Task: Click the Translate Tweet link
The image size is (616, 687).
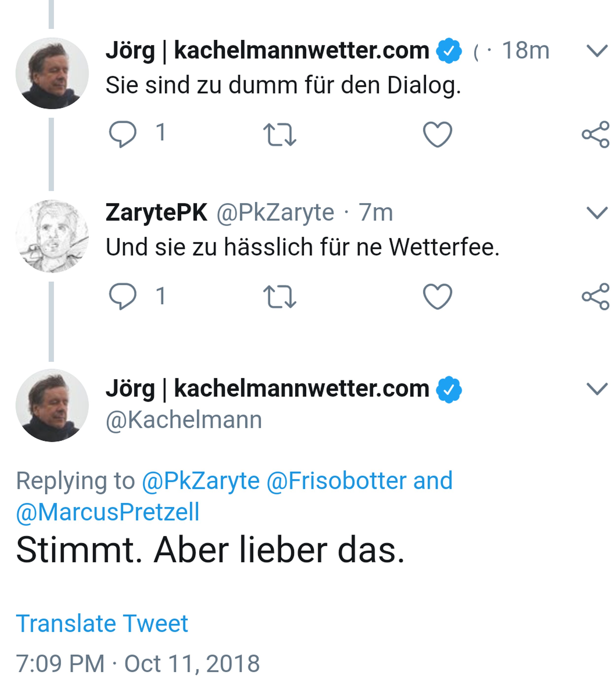Action: (102, 623)
